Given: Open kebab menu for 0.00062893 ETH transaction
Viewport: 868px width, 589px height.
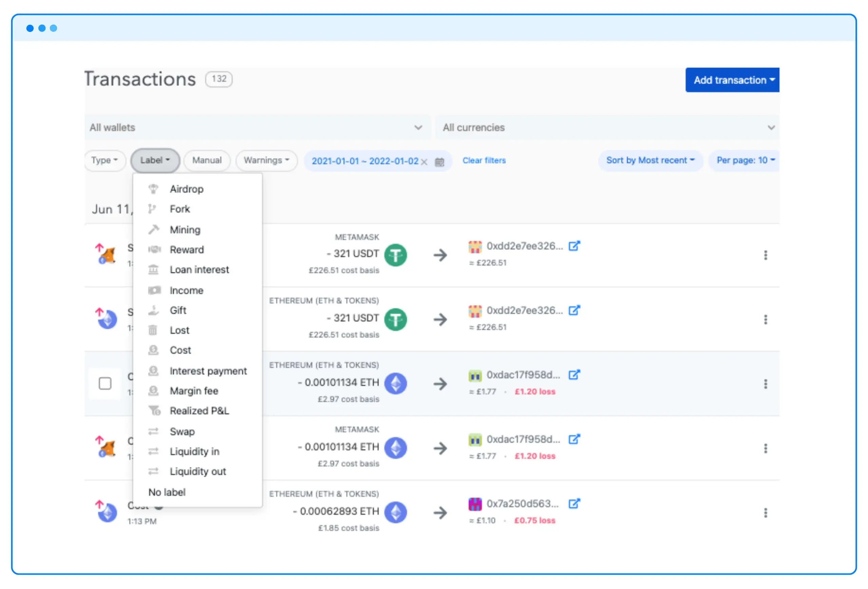Looking at the screenshot, I should coord(765,513).
